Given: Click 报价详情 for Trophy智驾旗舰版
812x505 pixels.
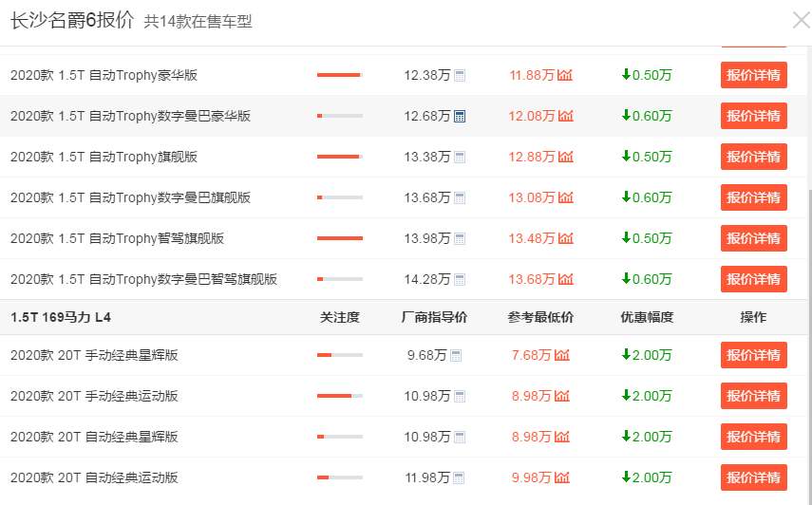Looking at the screenshot, I should (x=753, y=238).
